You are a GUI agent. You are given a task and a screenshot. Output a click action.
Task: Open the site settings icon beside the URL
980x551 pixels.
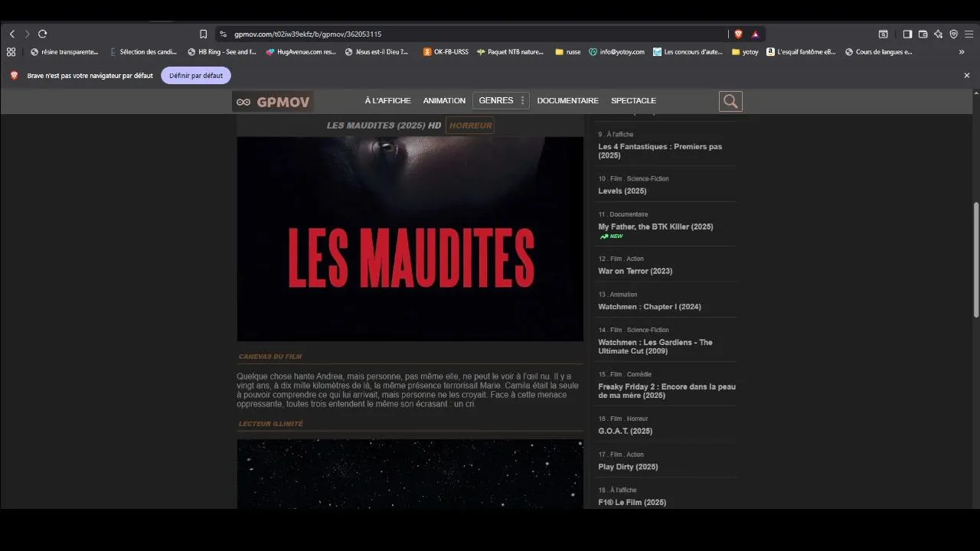point(223,34)
